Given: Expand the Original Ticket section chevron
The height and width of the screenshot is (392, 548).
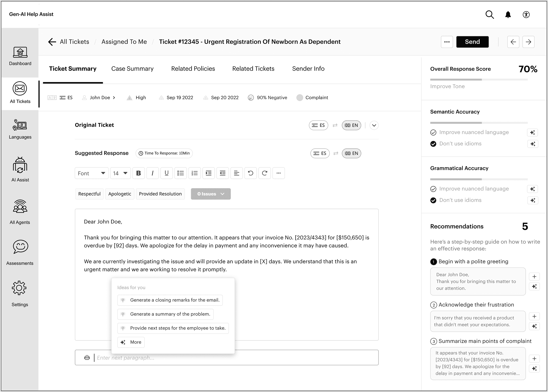Looking at the screenshot, I should (x=374, y=125).
